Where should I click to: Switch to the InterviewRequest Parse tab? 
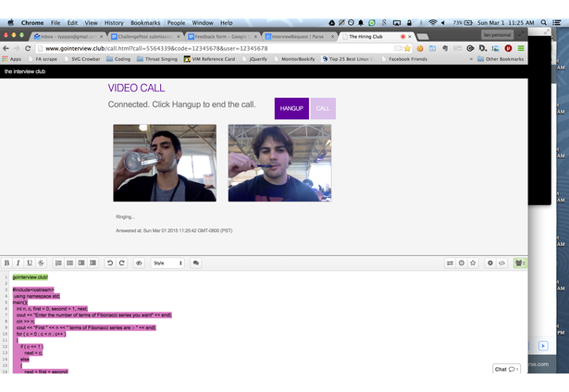tap(299, 37)
